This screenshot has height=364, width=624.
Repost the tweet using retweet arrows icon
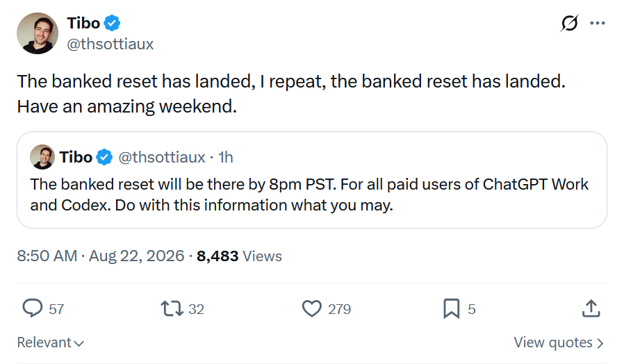coord(172,308)
